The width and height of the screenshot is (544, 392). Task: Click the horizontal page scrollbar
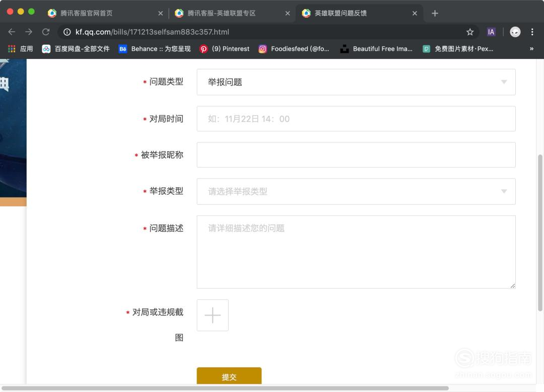(225, 388)
